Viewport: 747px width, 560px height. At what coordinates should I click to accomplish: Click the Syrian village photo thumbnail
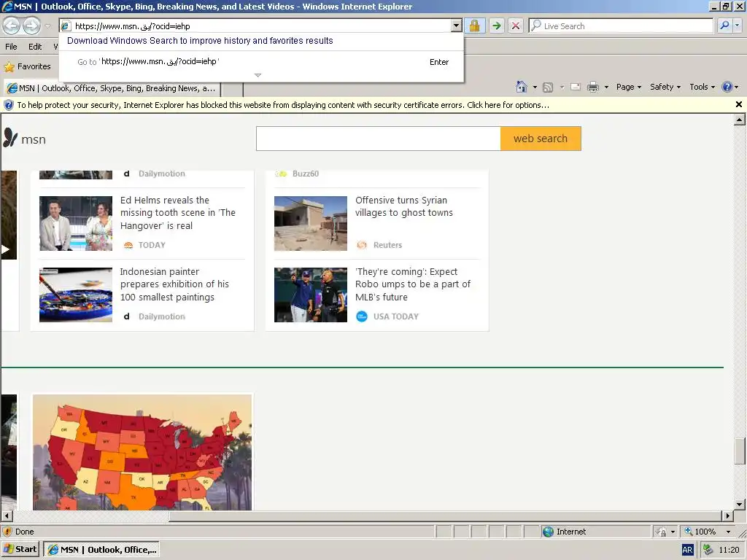tap(311, 223)
